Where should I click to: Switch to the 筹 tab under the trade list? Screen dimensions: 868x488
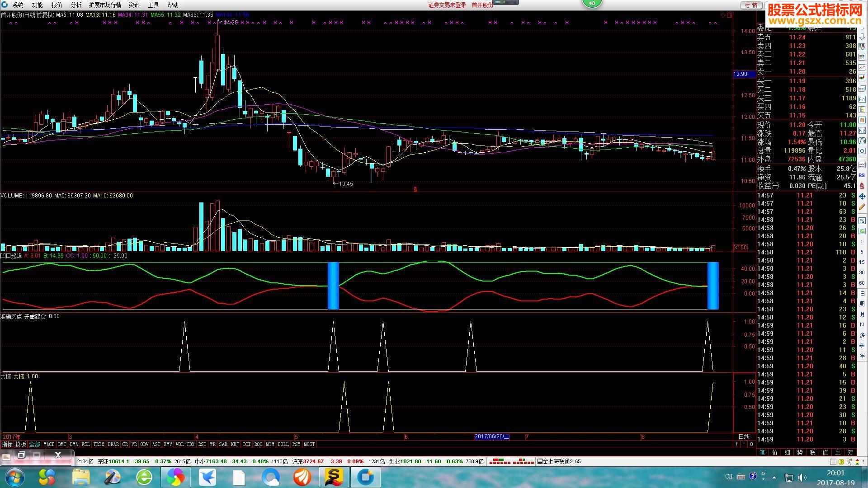(850, 452)
